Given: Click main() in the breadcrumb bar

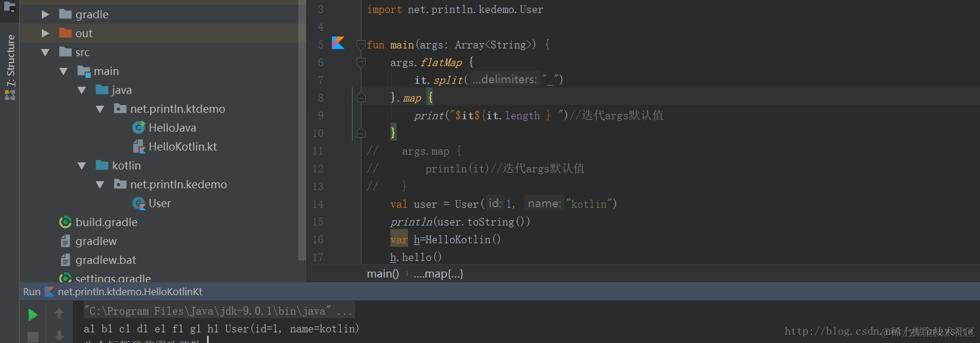Looking at the screenshot, I should pos(383,274).
